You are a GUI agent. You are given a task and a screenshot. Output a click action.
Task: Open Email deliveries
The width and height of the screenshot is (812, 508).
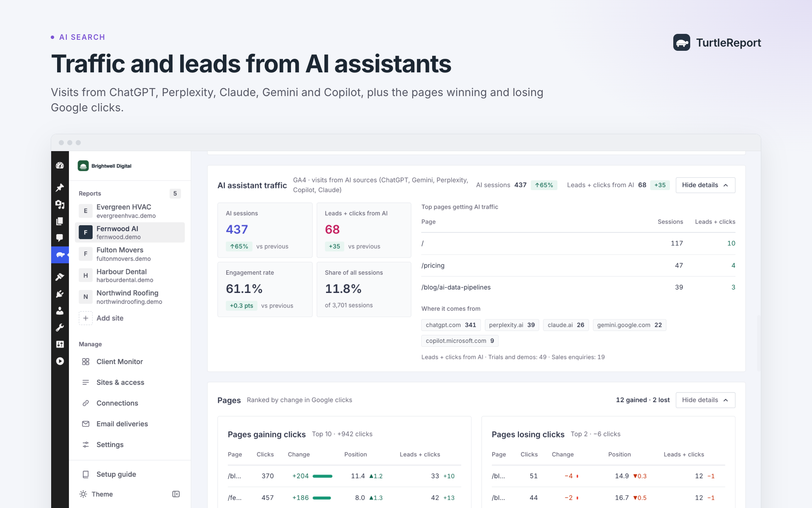pyautogui.click(x=130, y=424)
